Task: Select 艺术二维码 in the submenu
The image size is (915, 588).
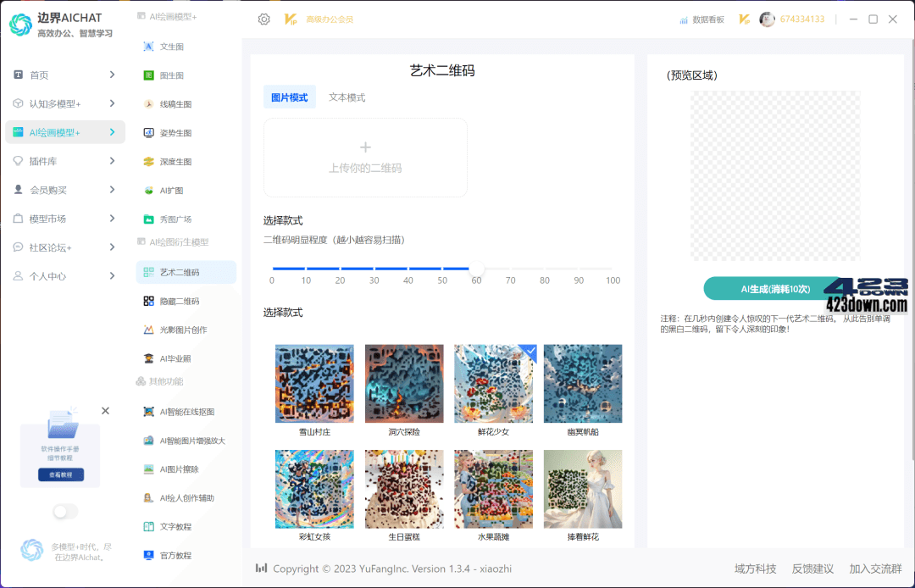Action: click(186, 273)
